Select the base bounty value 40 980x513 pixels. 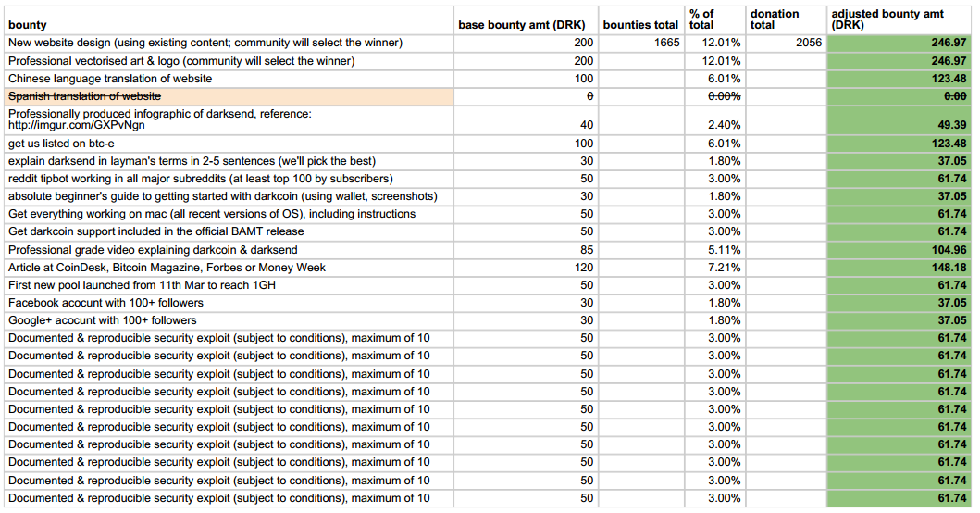(526, 119)
